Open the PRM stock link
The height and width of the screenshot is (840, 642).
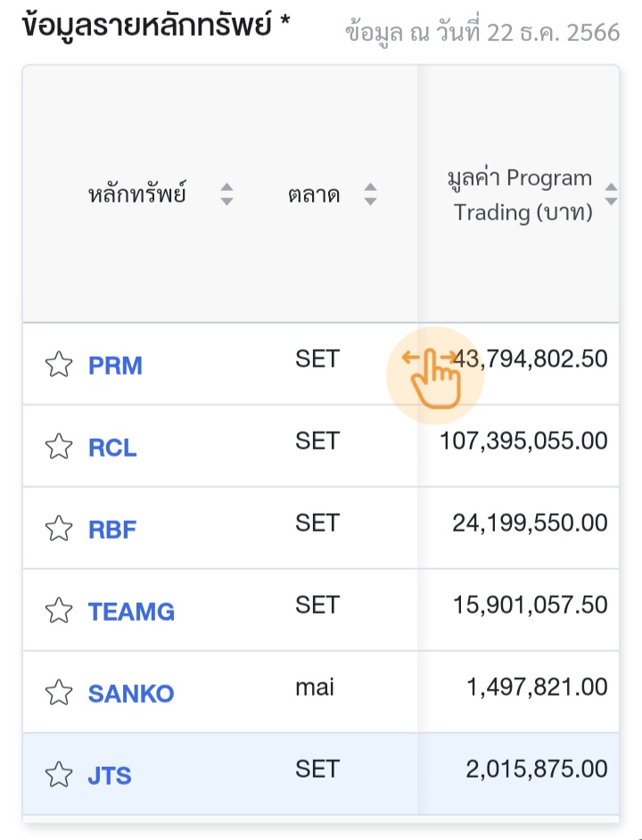(x=115, y=366)
